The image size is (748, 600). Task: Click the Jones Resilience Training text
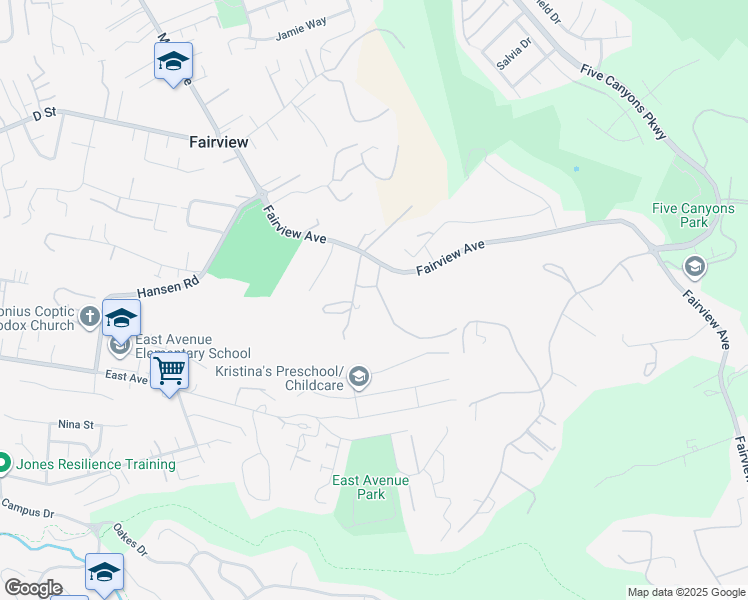click(x=96, y=464)
